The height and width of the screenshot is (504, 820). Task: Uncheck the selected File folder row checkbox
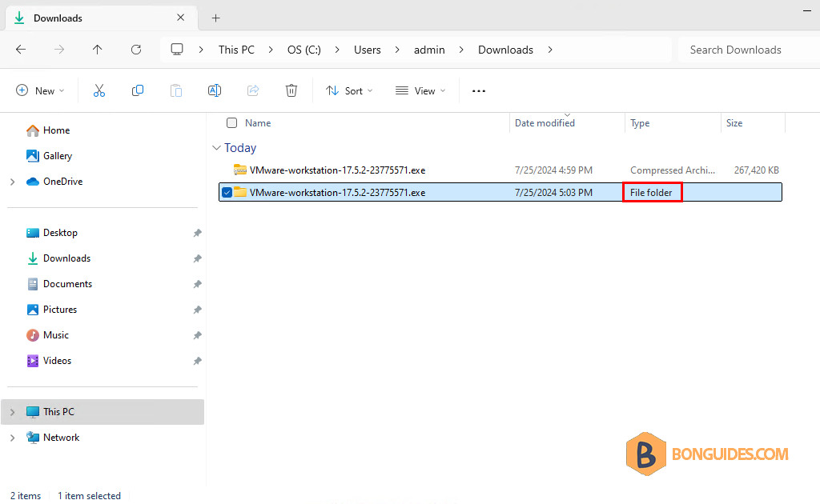pos(227,192)
